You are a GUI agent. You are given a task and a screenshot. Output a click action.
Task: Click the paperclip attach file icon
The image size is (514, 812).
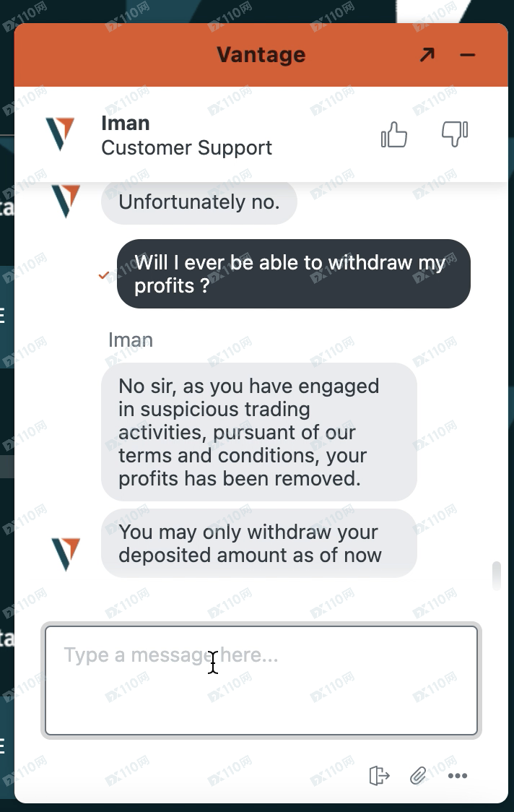click(x=418, y=775)
